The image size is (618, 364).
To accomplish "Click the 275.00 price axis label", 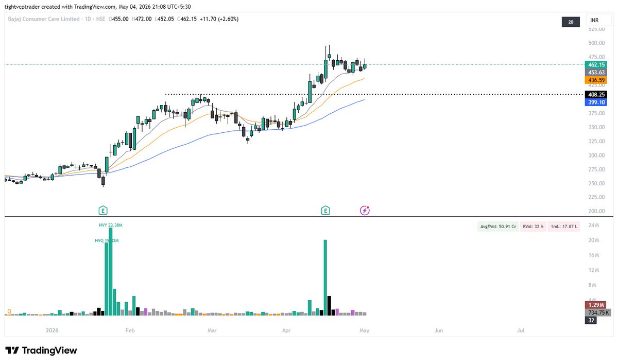I will click(x=595, y=169).
